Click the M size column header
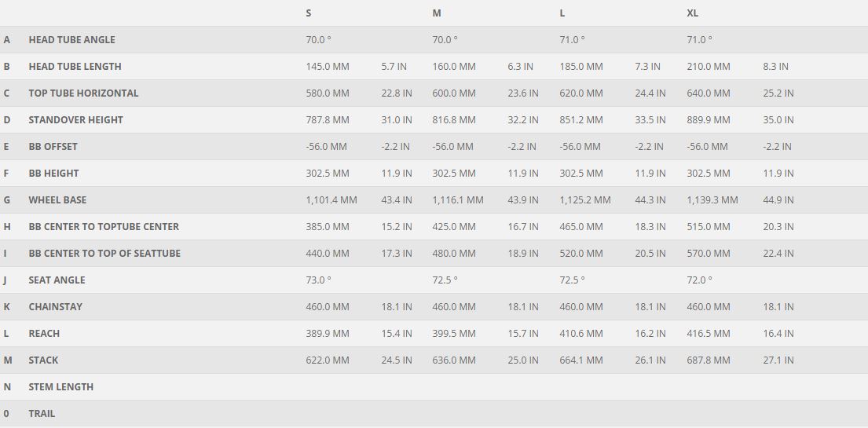 [x=437, y=13]
